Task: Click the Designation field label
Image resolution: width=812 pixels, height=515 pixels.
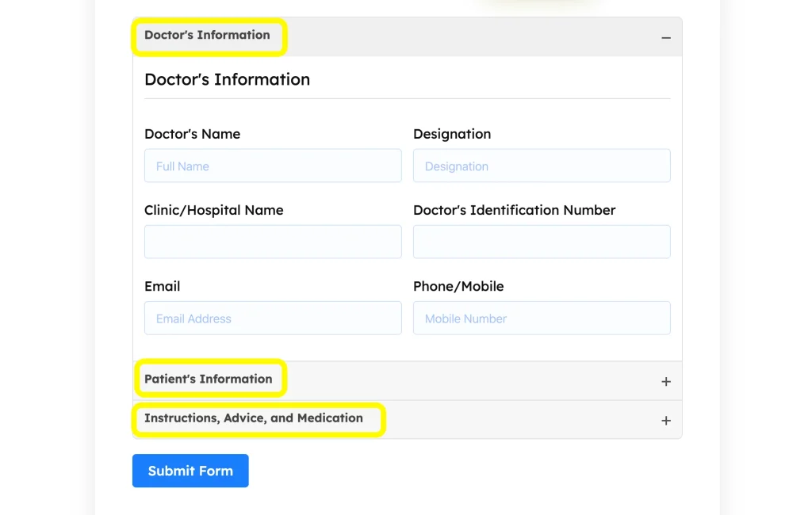Action: click(x=452, y=134)
